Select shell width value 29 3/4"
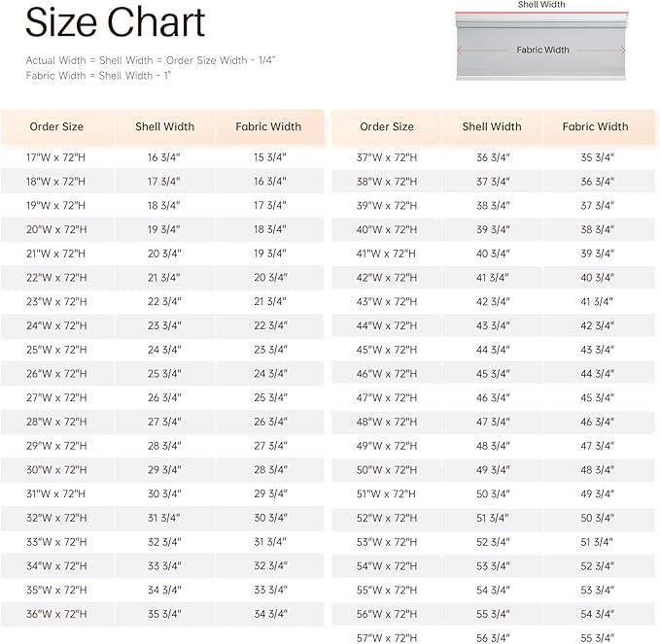Screen dimensions: 660x644 tap(164, 470)
